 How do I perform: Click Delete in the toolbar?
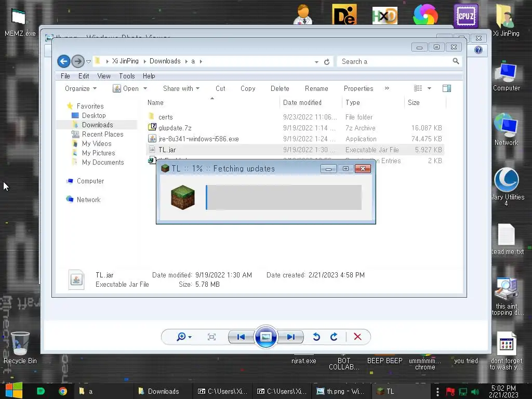(x=280, y=88)
